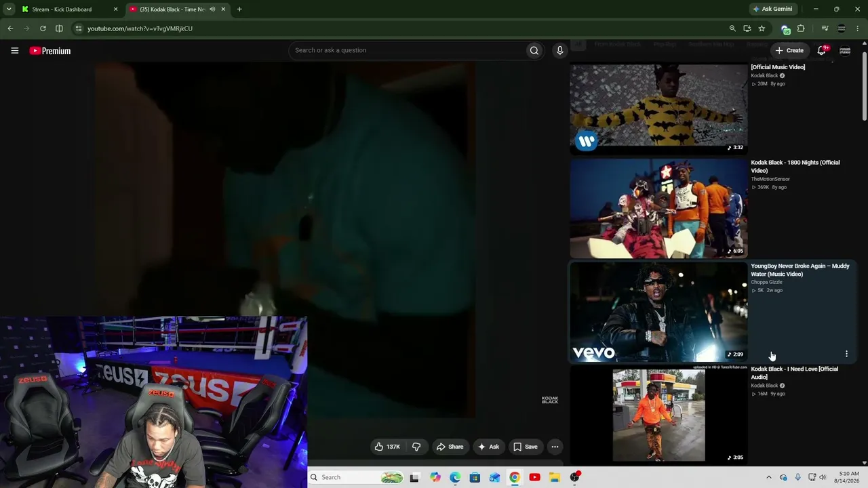868x488 pixels.
Task: Open Microsoft Edge from the taskbar
Action: click(x=455, y=477)
